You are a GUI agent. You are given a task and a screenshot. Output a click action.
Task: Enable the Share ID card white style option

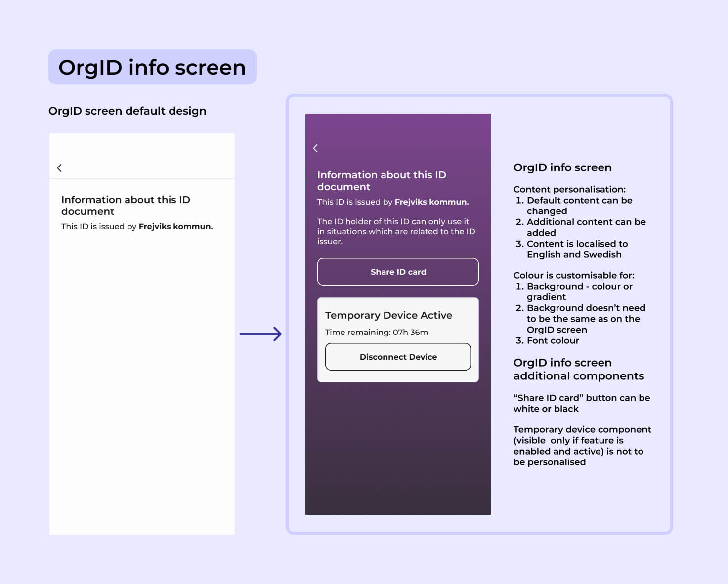582,403
